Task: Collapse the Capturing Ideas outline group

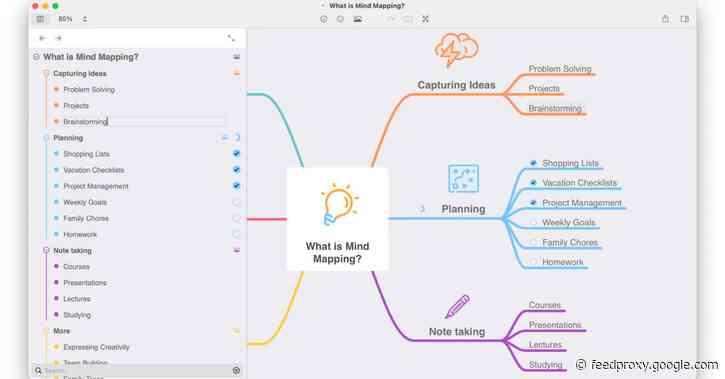Action: tap(46, 73)
